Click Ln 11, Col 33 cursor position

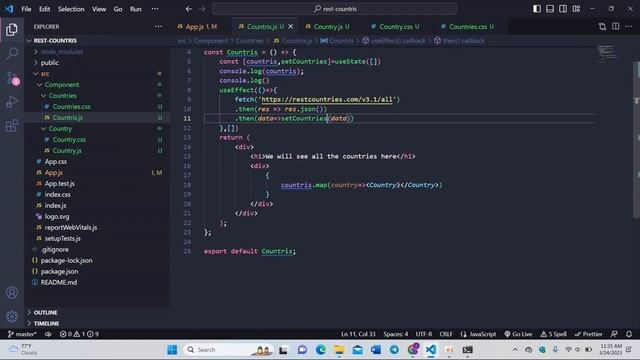click(358, 334)
